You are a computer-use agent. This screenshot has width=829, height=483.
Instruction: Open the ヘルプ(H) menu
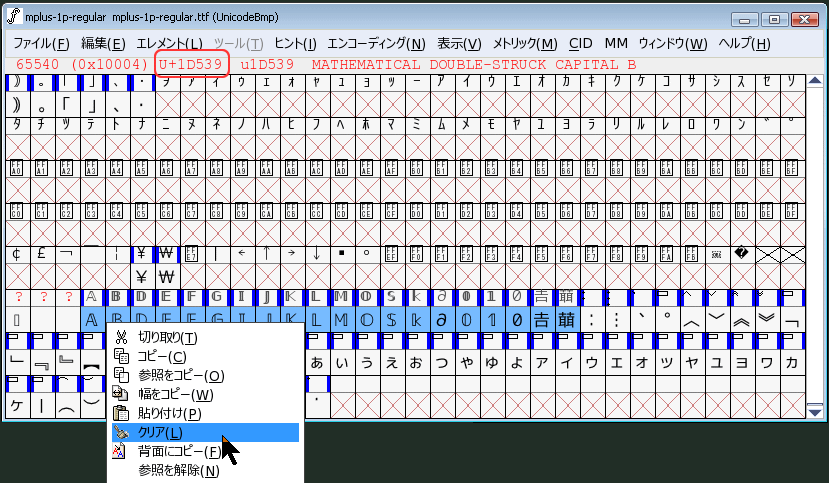pos(744,43)
